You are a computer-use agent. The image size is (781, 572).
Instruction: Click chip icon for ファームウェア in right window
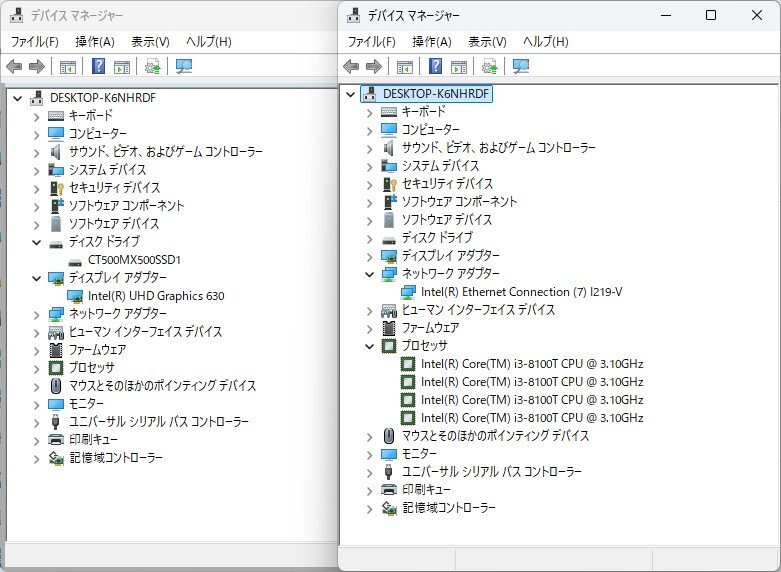tap(389, 328)
